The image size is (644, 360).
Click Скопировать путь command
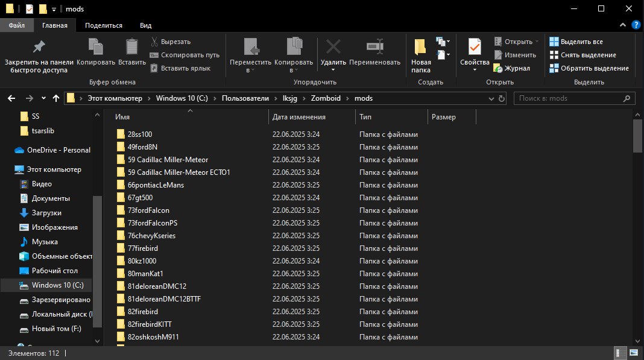(185, 55)
